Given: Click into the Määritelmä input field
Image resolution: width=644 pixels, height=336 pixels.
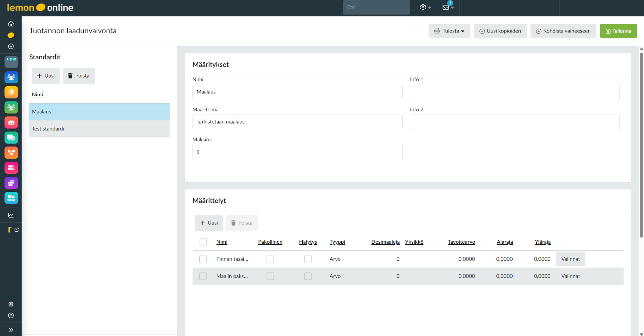Looking at the screenshot, I should (297, 122).
